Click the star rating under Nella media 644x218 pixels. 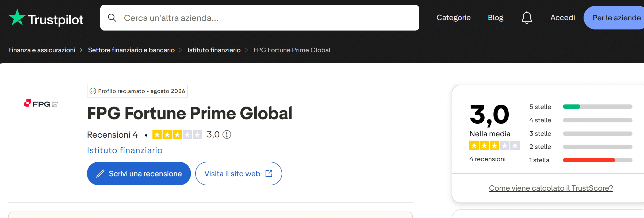494,146
